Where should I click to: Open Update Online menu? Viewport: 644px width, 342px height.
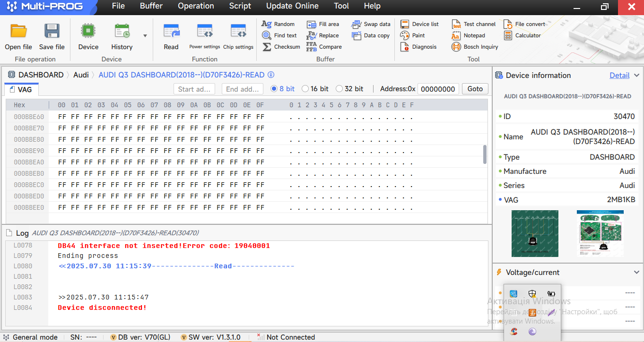coord(292,6)
